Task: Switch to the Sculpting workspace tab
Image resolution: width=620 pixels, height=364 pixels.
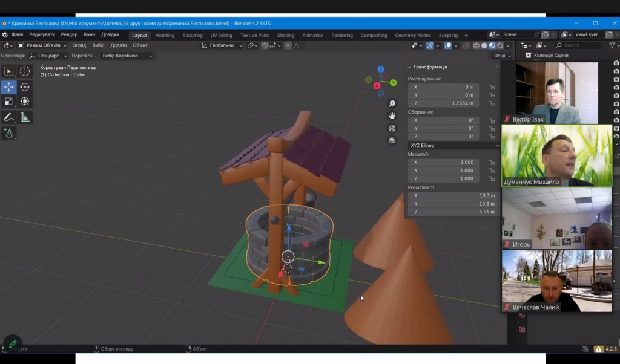Action: pyautogui.click(x=193, y=35)
